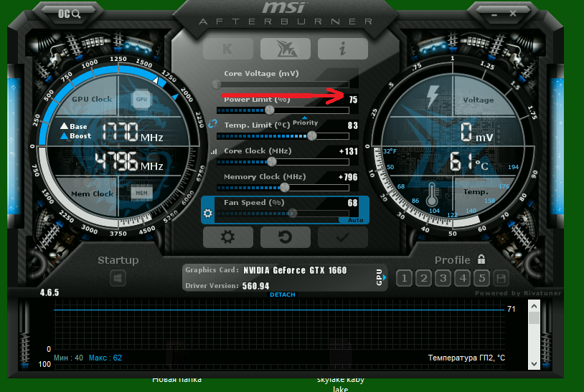Toggle the profile lock icon
The width and height of the screenshot is (584, 392).
click(x=481, y=259)
